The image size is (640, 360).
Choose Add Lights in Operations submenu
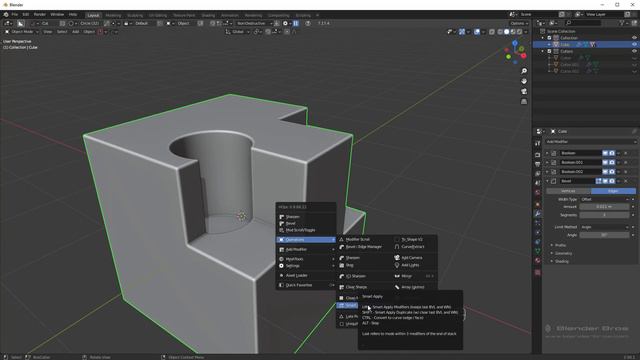(x=410, y=265)
